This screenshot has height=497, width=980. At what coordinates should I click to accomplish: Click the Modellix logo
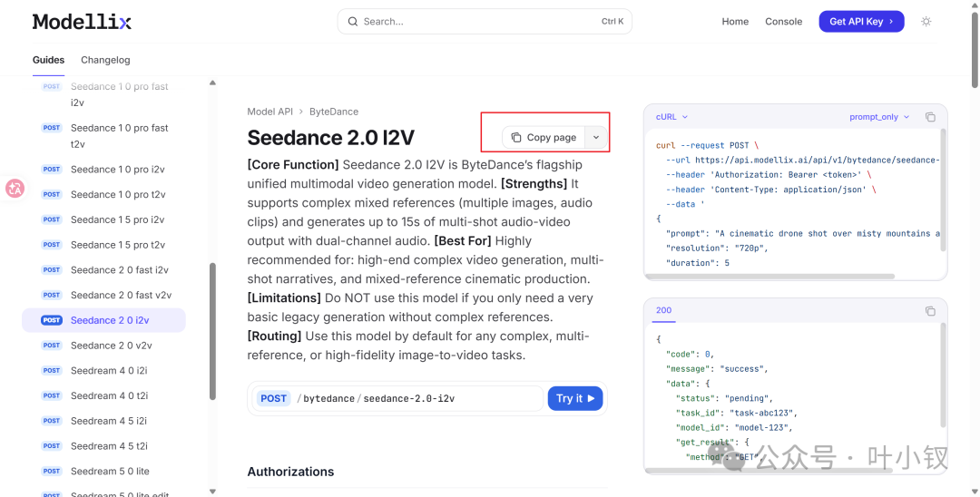(x=82, y=22)
